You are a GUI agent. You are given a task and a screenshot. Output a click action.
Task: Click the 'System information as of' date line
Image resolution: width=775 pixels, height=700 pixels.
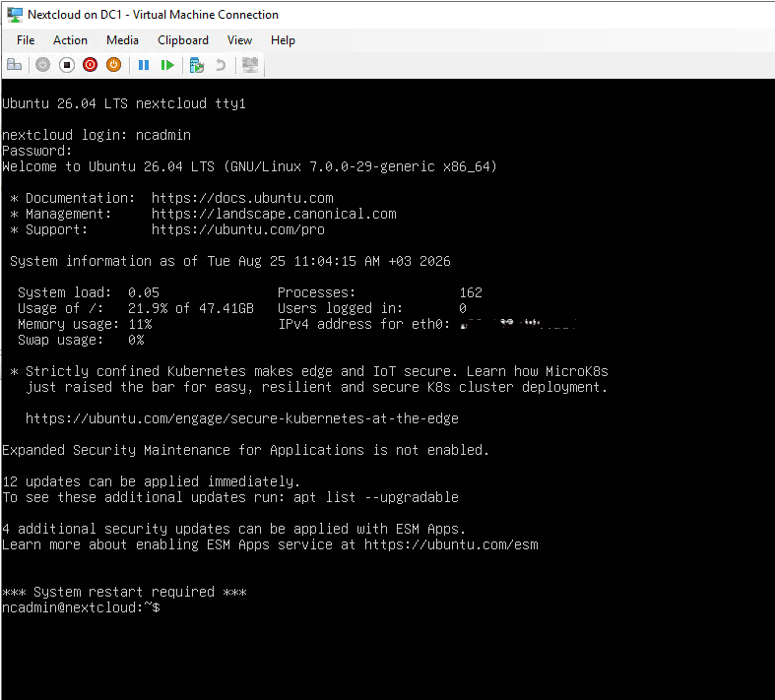point(230,261)
